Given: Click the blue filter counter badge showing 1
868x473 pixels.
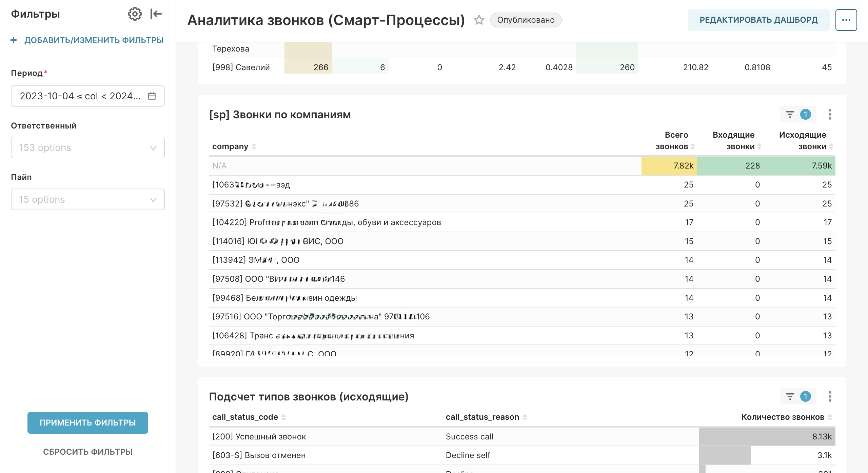Looking at the screenshot, I should [805, 114].
